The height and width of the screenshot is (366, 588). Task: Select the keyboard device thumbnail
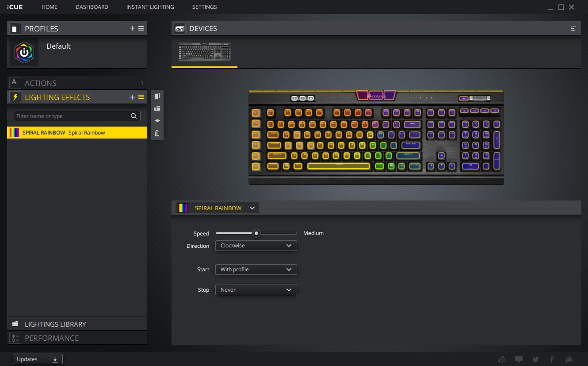tap(205, 52)
